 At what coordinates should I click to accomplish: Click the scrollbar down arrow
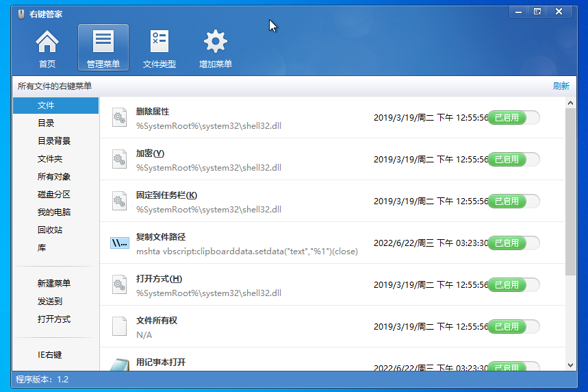[570, 365]
